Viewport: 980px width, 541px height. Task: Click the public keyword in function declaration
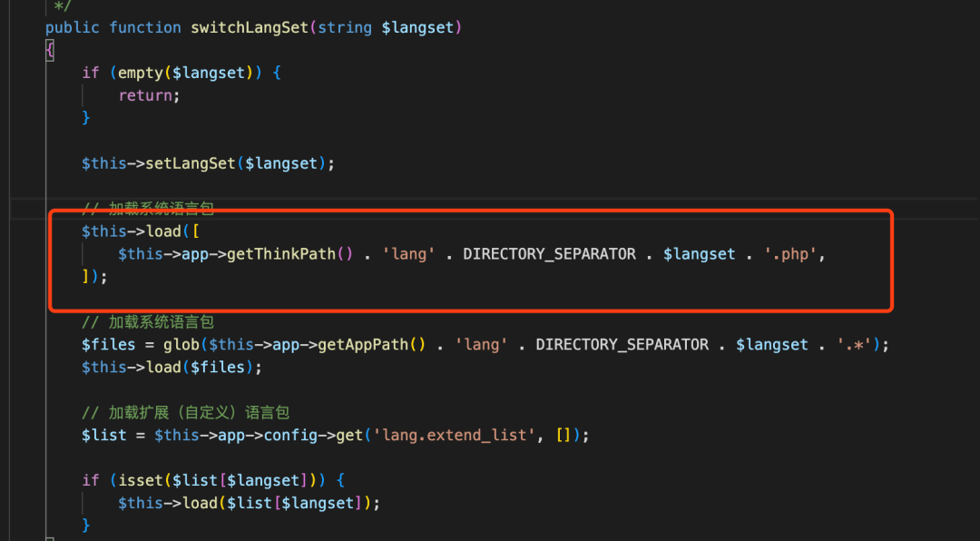tap(72, 27)
